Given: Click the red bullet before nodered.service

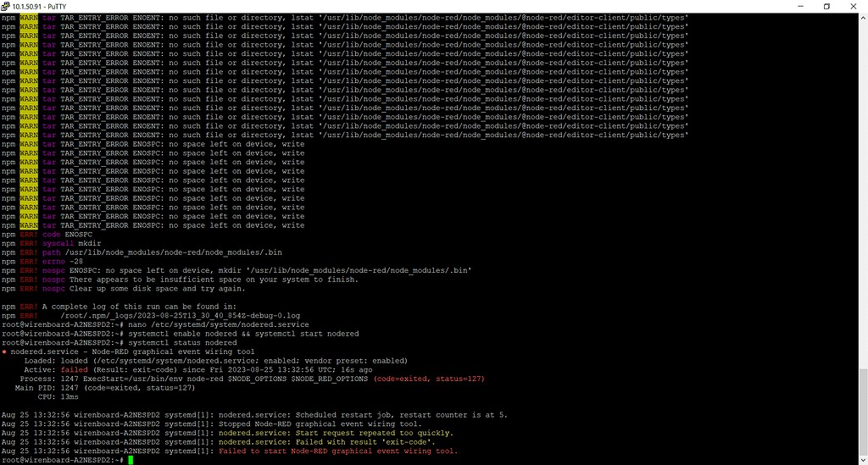Looking at the screenshot, I should click(x=4, y=352).
